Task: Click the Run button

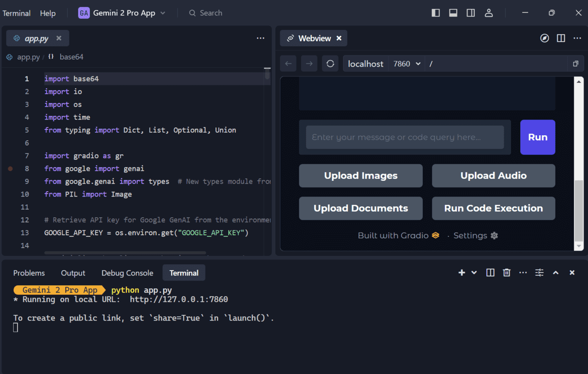Action: pyautogui.click(x=538, y=137)
